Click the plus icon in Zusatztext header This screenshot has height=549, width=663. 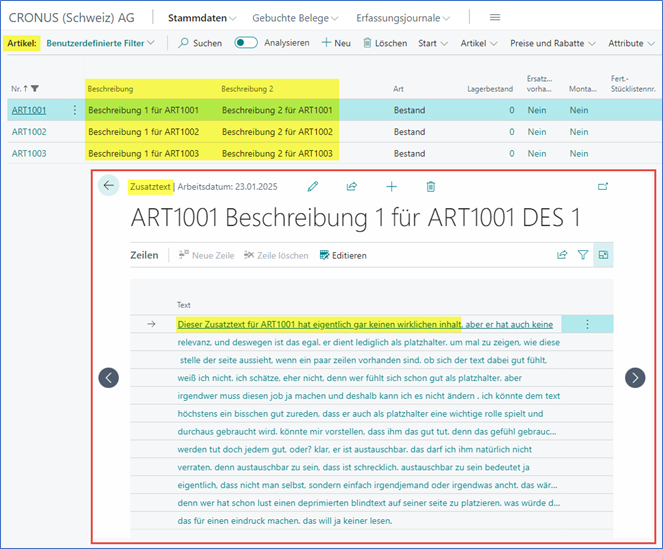[391, 186]
